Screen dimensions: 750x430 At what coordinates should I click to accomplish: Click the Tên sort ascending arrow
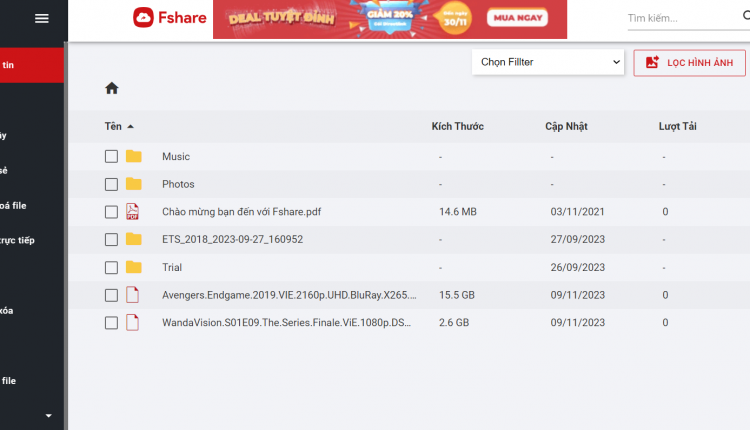pyautogui.click(x=131, y=127)
